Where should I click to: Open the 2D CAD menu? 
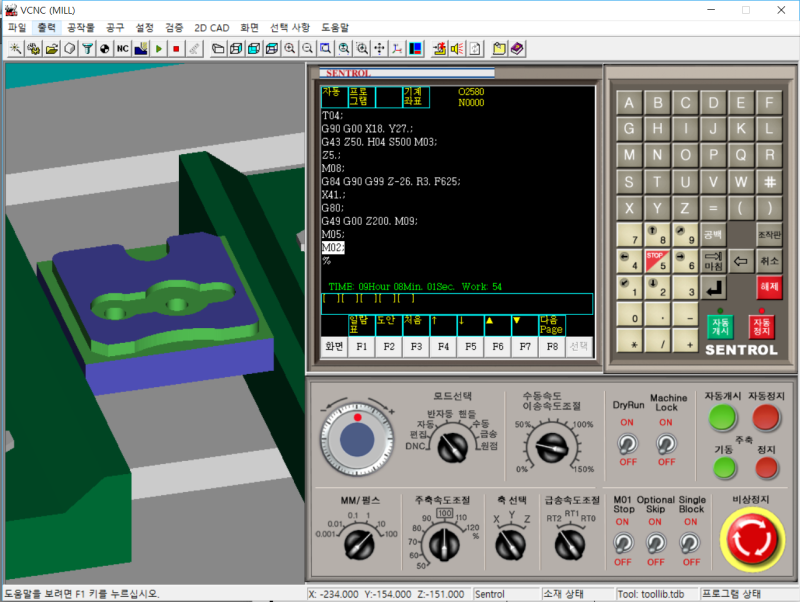210,27
